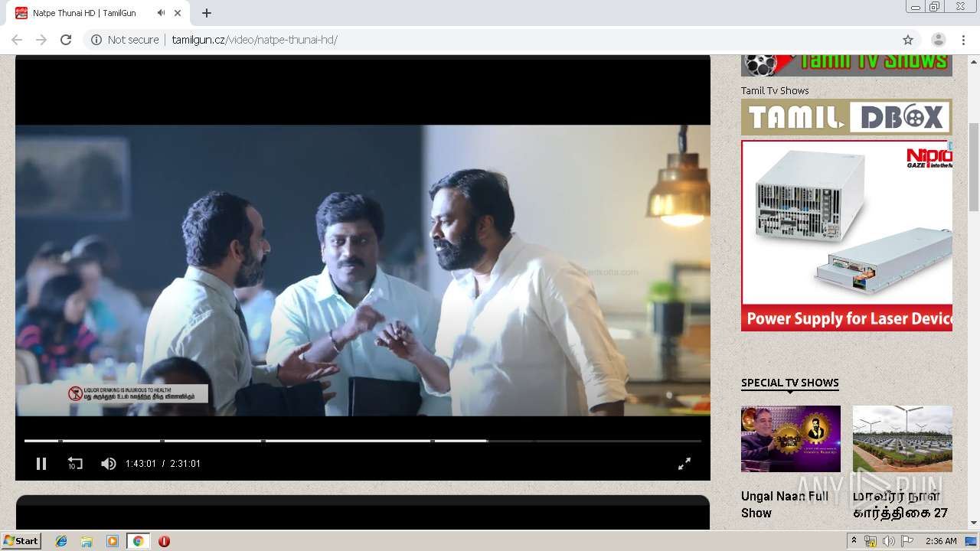The width and height of the screenshot is (980, 551).
Task: Open Action Center flag icon
Action: 906,541
